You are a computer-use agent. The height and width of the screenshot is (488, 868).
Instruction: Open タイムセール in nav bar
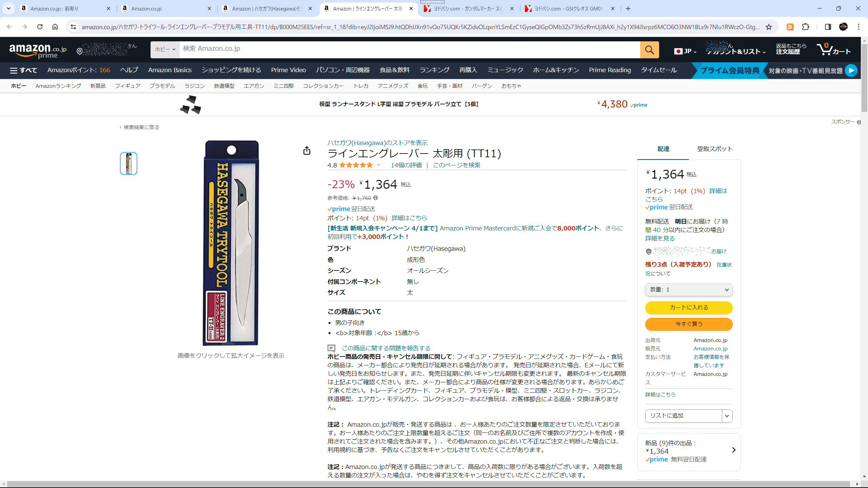coord(658,70)
